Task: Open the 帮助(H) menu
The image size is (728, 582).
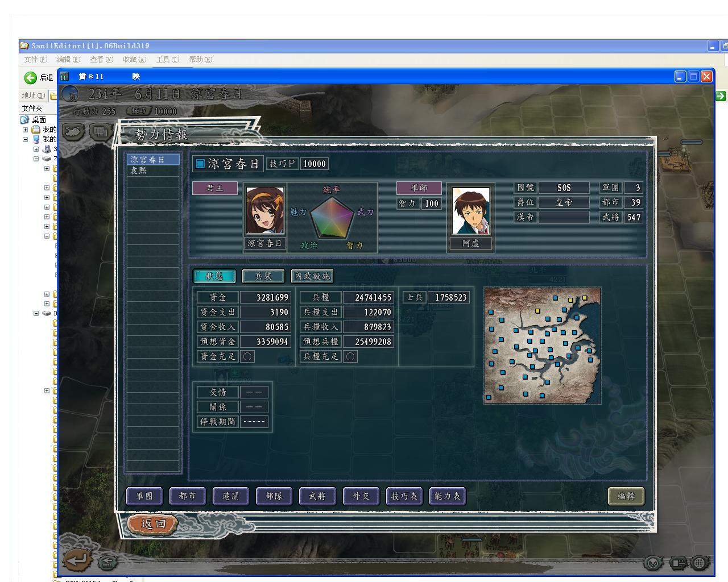Action: (x=200, y=60)
